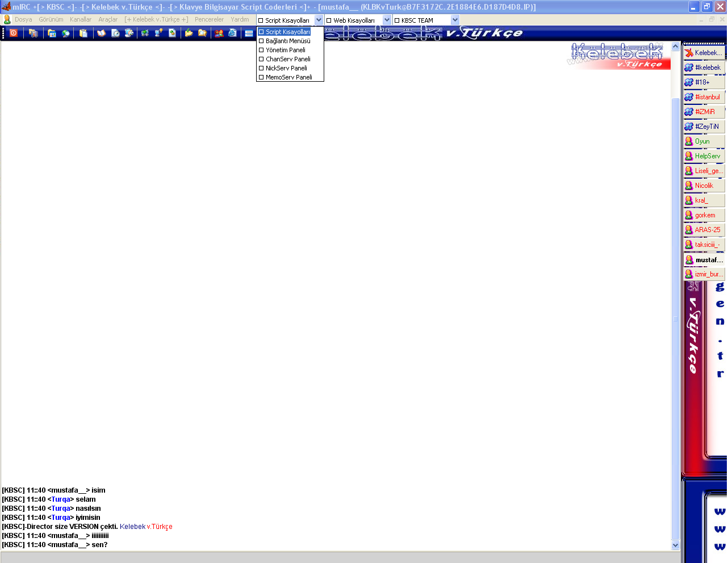
Task: Open the Araçlar menu
Action: tap(108, 19)
